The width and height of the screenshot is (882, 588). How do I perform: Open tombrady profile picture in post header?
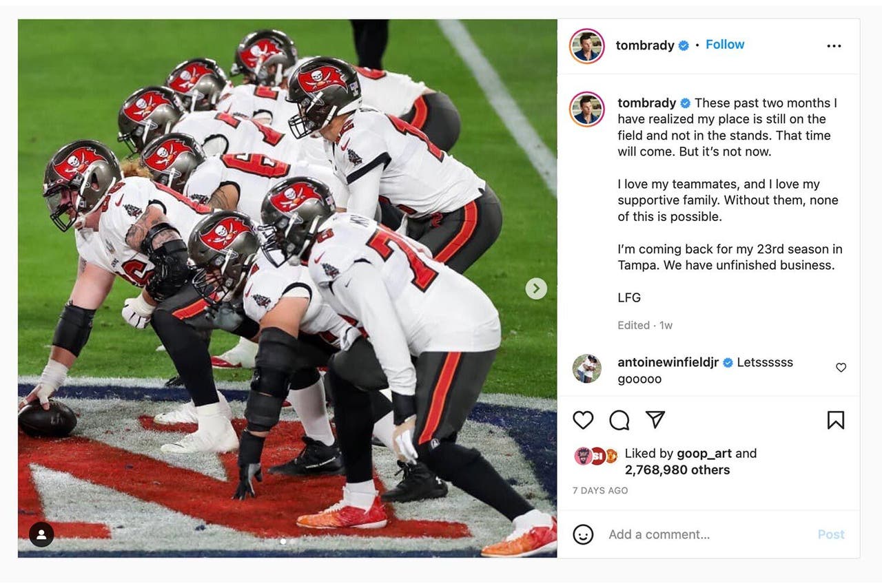587,46
